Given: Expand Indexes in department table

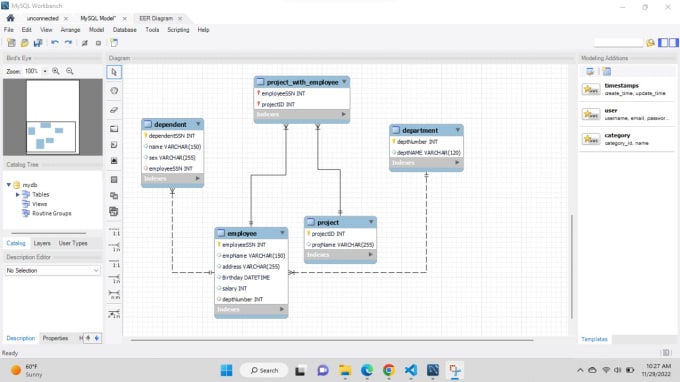Looking at the screenshot, I should coord(457,163).
